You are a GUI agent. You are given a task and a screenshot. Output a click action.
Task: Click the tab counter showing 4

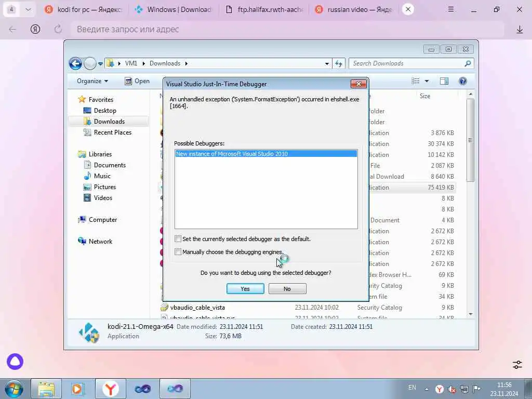tap(11, 9)
